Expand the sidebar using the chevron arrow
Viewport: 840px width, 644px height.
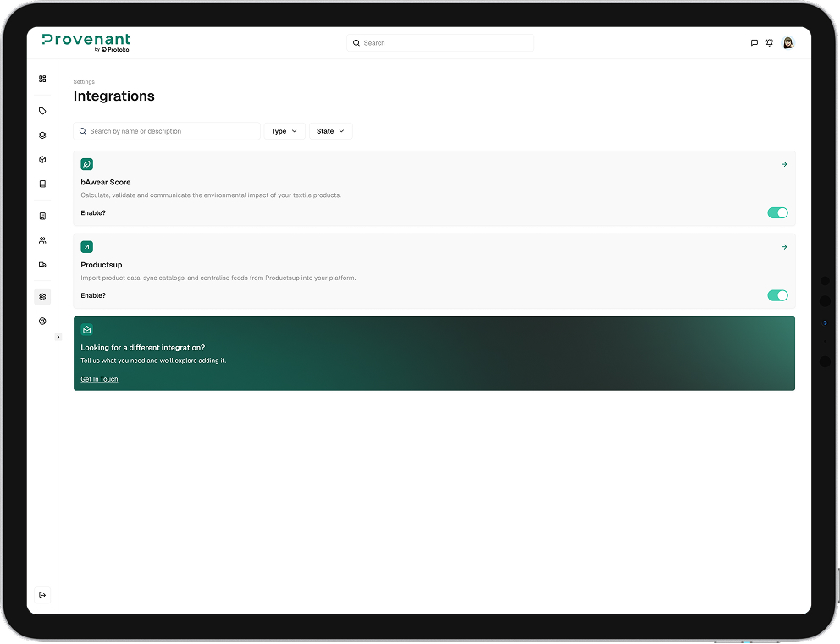(58, 336)
